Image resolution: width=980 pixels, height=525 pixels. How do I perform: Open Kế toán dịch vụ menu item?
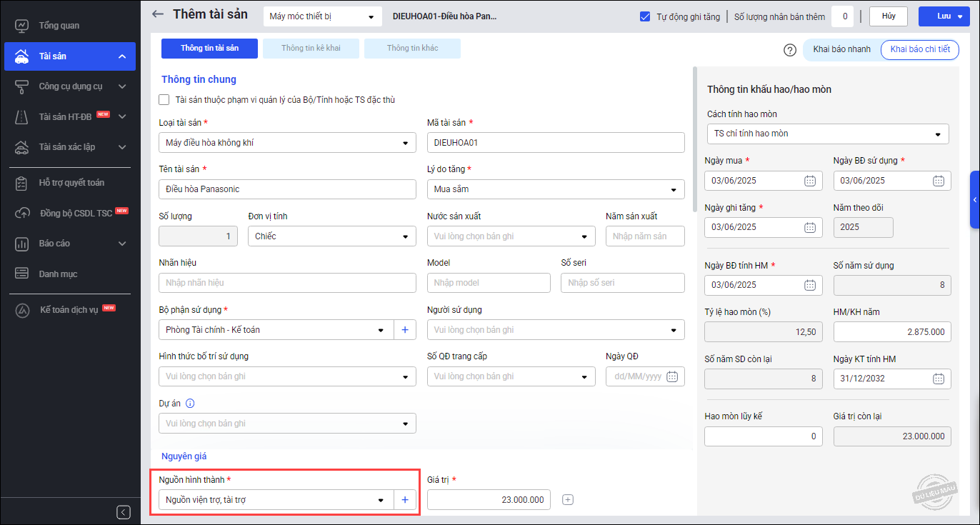pos(70,310)
